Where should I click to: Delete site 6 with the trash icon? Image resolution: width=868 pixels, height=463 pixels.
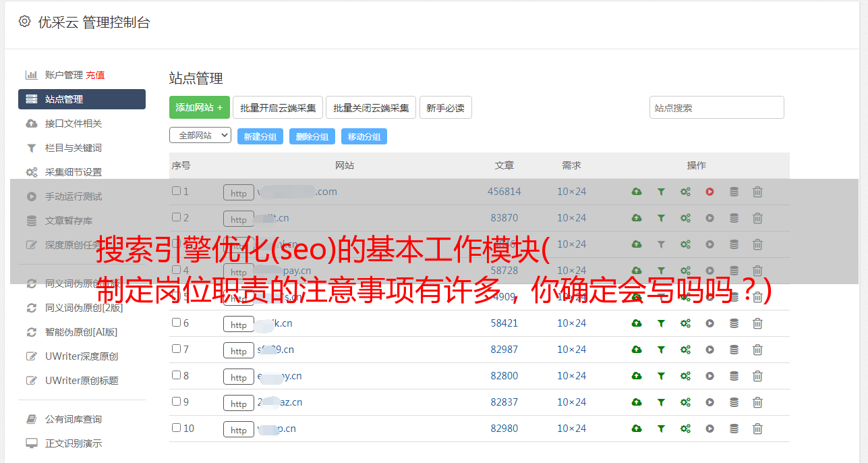tap(757, 323)
